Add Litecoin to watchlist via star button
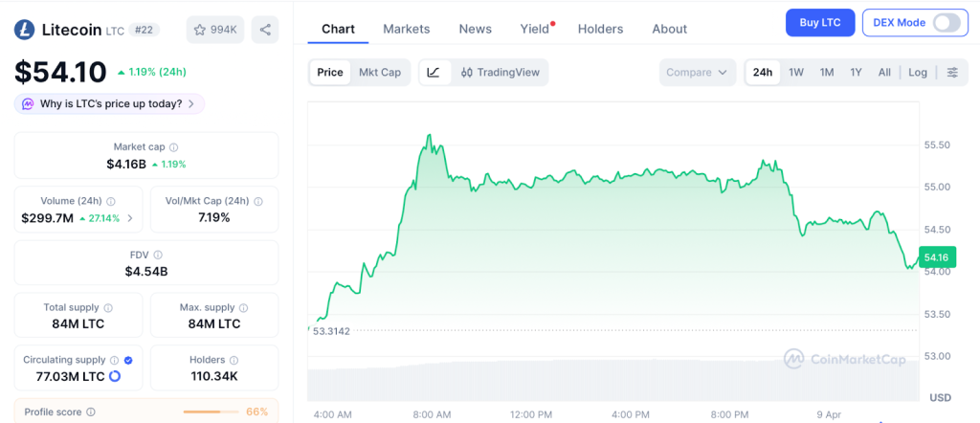Image resolution: width=980 pixels, height=423 pixels. 215,30
